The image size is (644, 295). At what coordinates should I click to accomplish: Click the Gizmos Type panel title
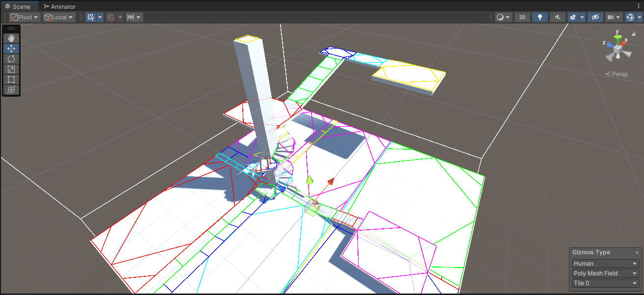pyautogui.click(x=591, y=252)
